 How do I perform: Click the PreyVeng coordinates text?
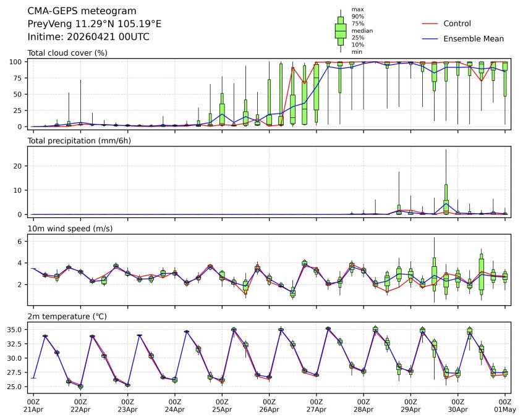[95, 24]
